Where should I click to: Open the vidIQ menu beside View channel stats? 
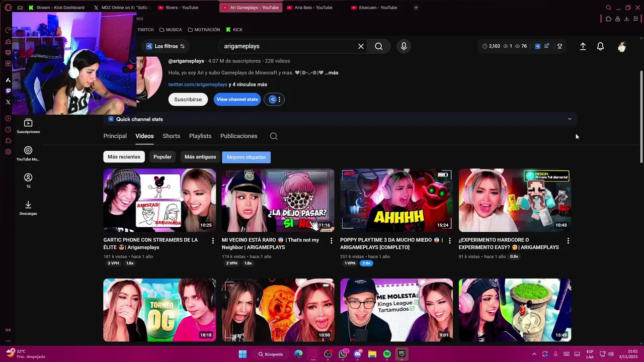point(275,100)
